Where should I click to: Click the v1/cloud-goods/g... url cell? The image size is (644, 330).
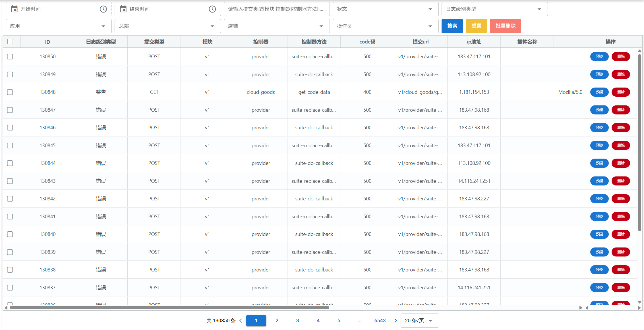[421, 92]
